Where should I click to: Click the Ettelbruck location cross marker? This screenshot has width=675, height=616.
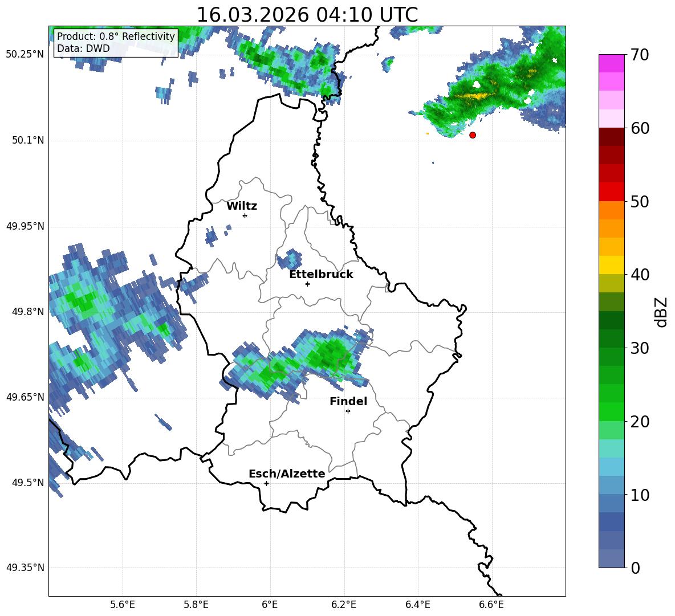point(307,284)
